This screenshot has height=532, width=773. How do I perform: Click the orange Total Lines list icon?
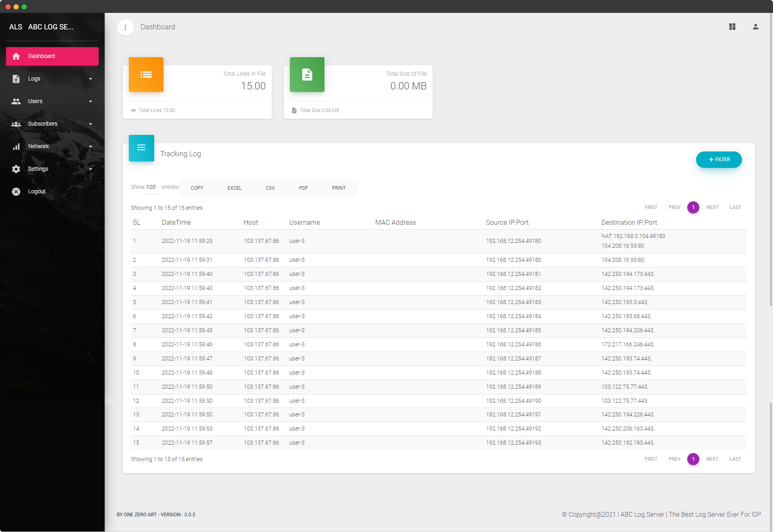(146, 75)
